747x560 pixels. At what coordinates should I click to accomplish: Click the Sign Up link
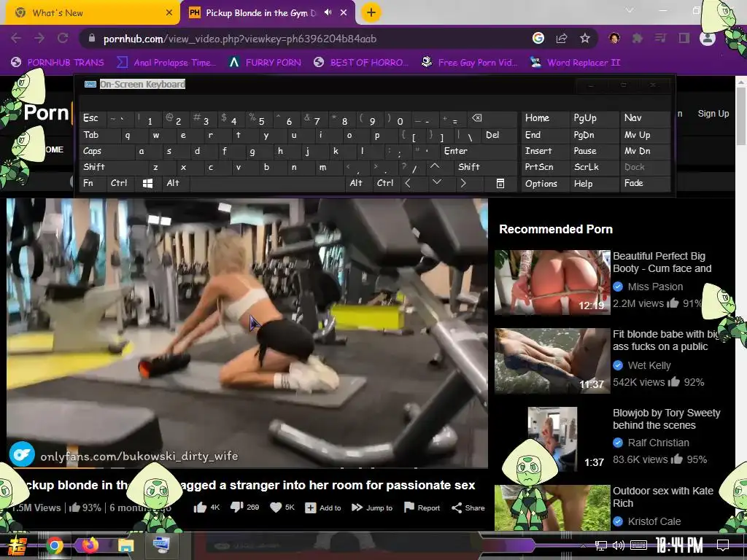point(713,114)
